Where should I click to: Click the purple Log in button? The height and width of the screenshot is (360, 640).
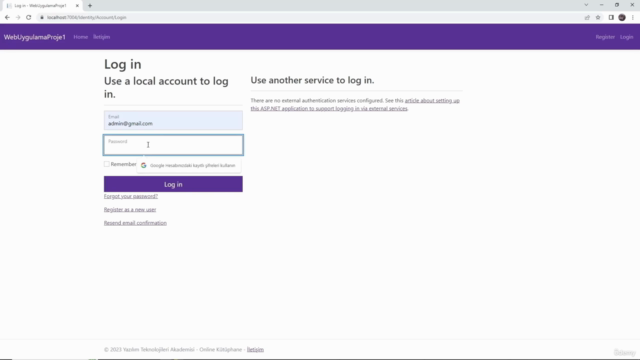point(173,184)
